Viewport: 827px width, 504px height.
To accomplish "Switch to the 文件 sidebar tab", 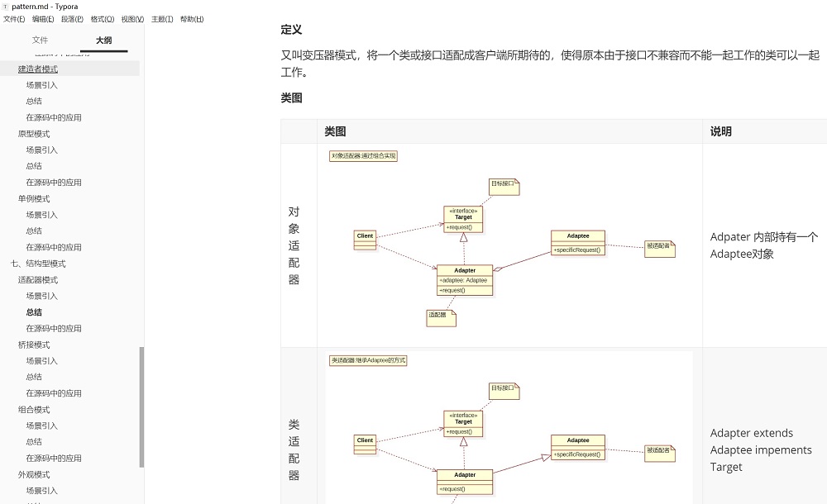I will [x=40, y=40].
